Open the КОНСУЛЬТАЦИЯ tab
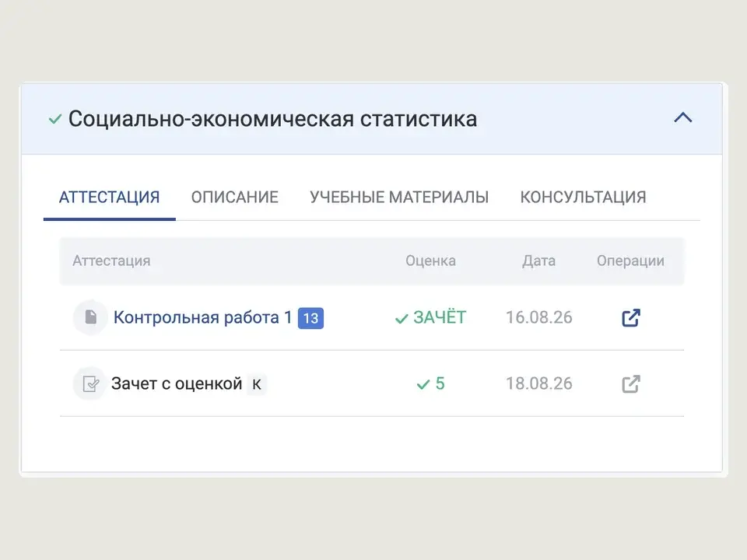 (583, 197)
